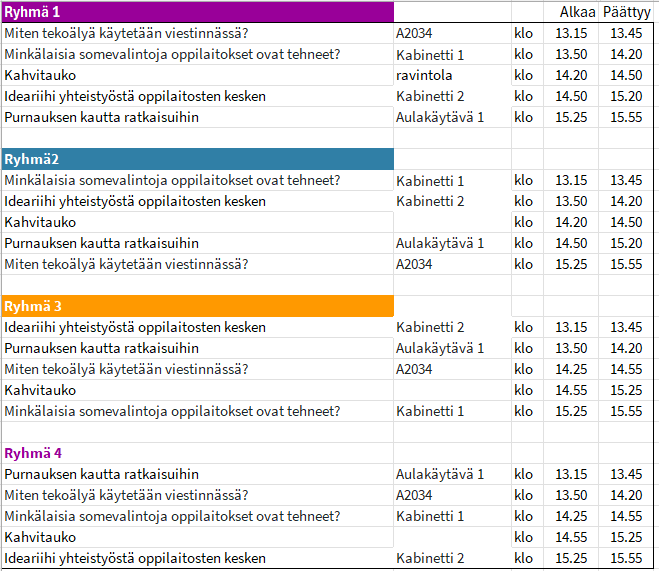Select Kabinetti 2 cell in Ryhmä 1
659x571 pixels.
430,96
